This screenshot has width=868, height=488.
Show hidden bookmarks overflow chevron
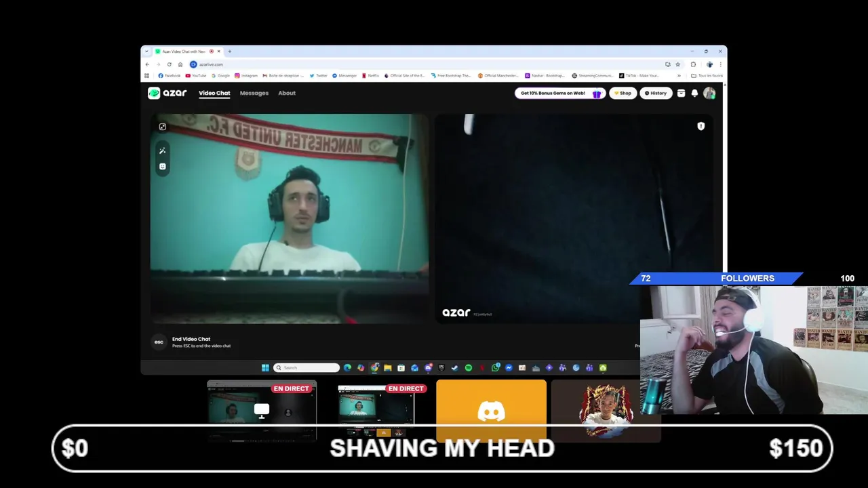[x=679, y=76]
